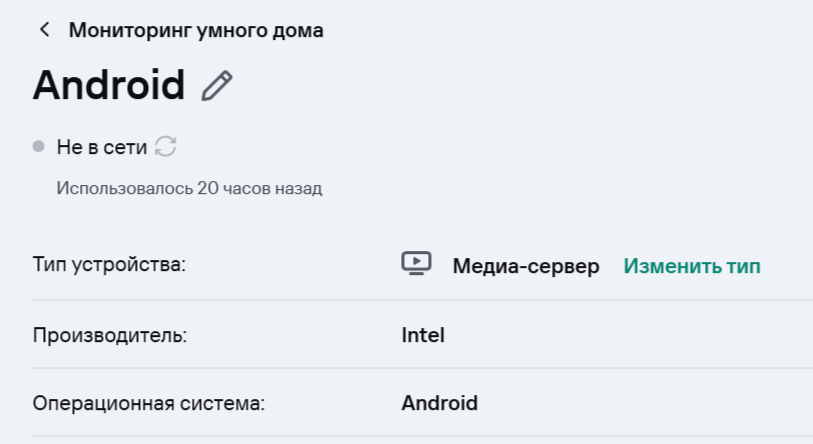Return to Мониторинг умного дома
The width and height of the screenshot is (813, 444).
196,30
